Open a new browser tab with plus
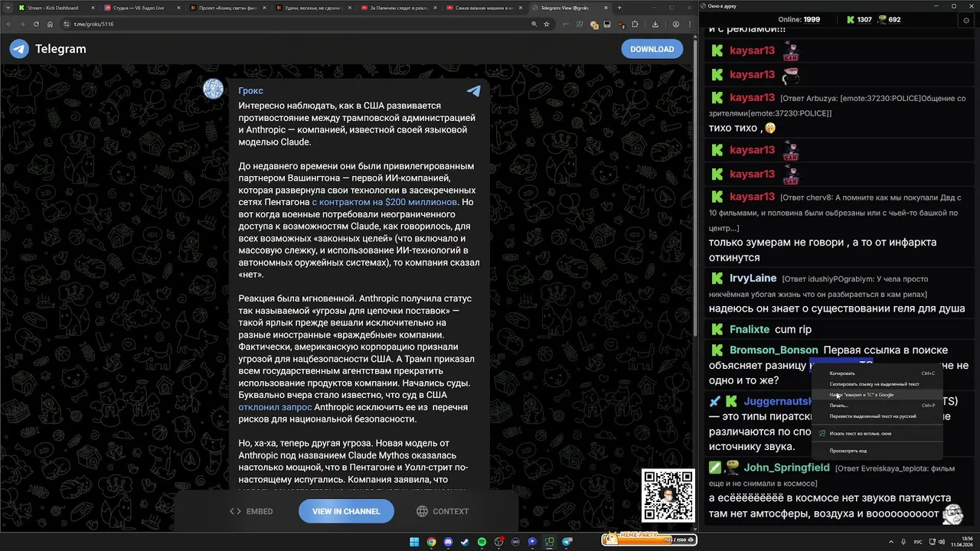This screenshot has width=980, height=551. 619,8
